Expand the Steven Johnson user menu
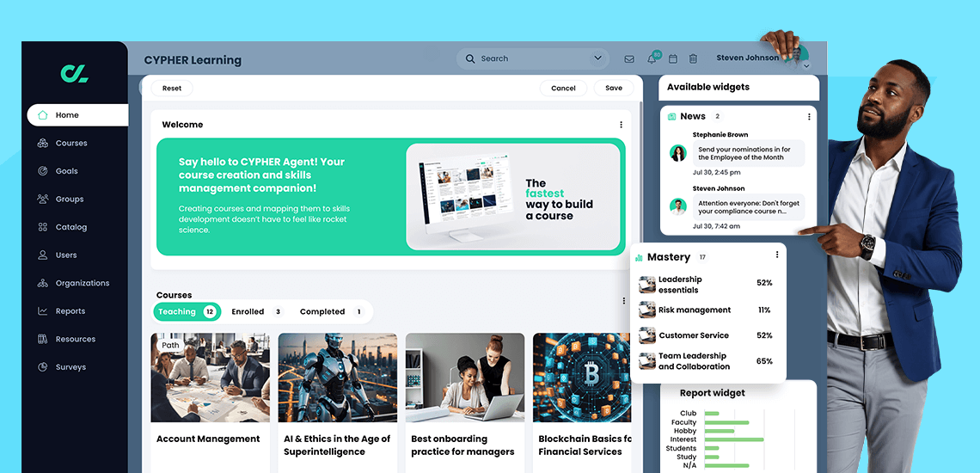Image resolution: width=980 pixels, height=473 pixels. pos(806,66)
